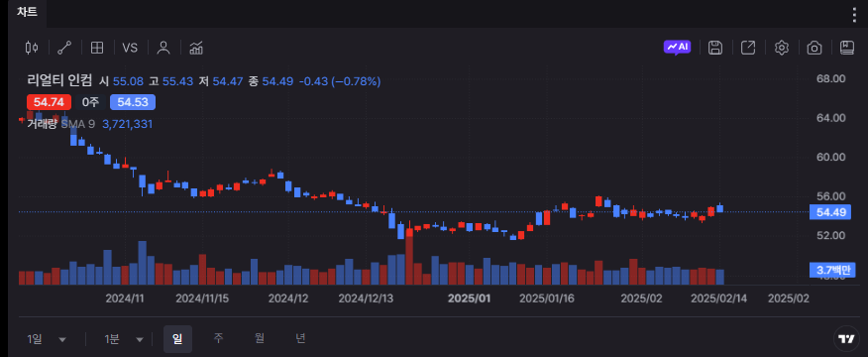Click the 2025/02/14 date axis label
The image size is (868, 357).
click(718, 298)
